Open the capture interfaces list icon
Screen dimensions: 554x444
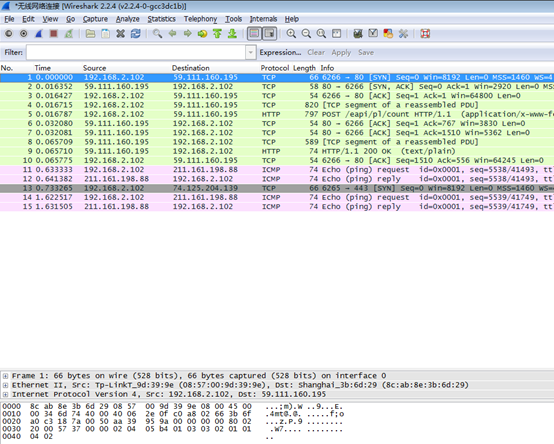coord(8,34)
